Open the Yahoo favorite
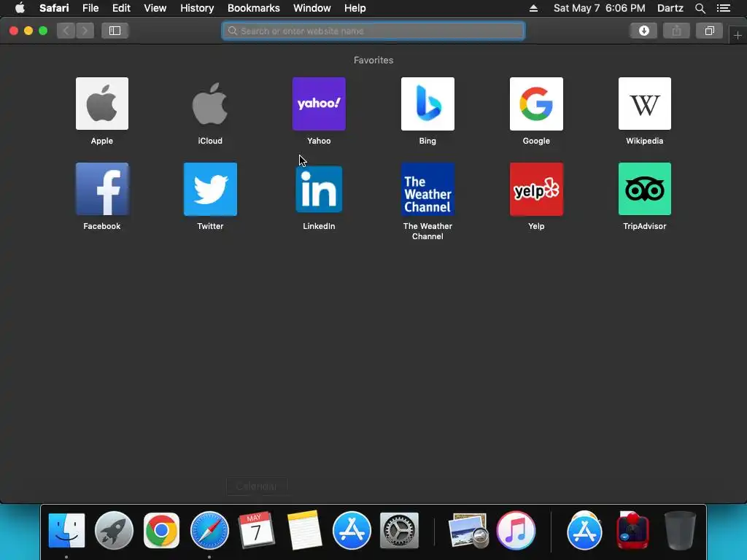 [319, 104]
